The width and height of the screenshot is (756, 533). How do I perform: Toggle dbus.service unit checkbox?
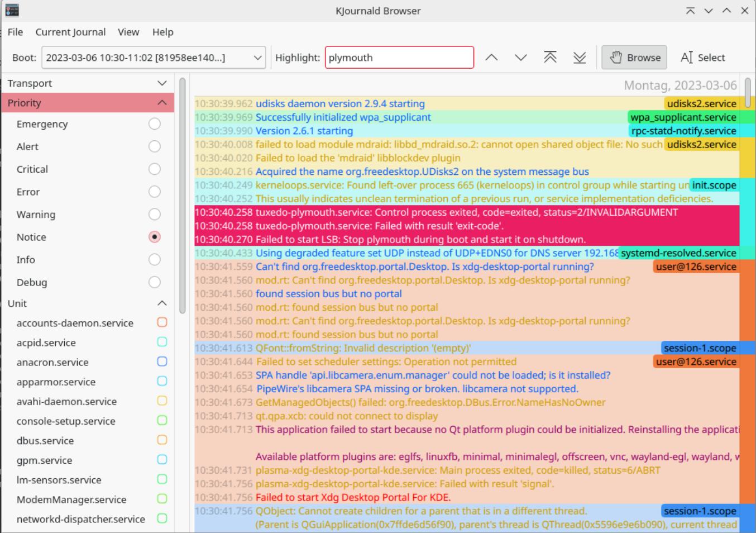click(x=162, y=440)
